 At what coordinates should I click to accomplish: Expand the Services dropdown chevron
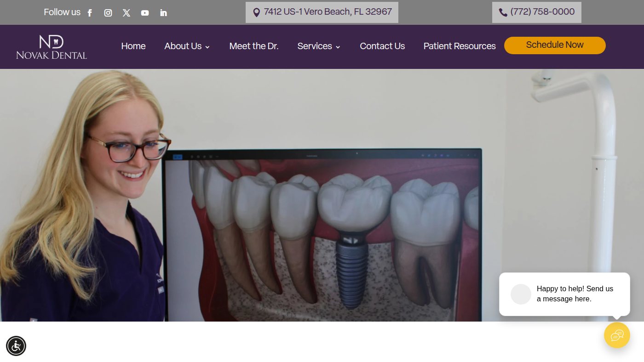point(338,47)
